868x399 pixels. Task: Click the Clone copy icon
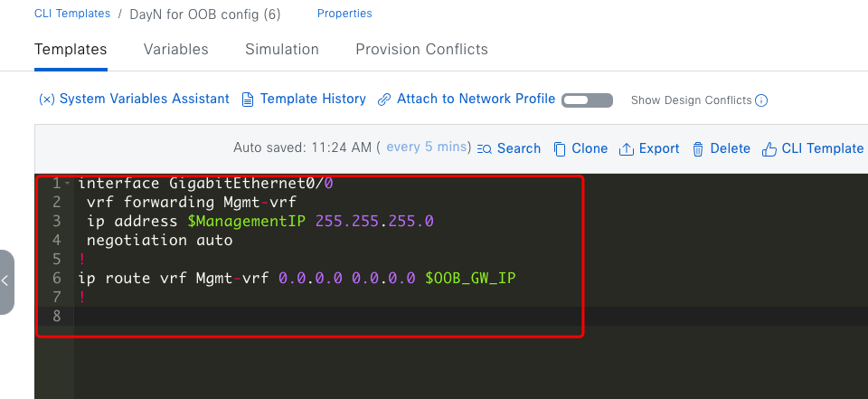coord(560,148)
